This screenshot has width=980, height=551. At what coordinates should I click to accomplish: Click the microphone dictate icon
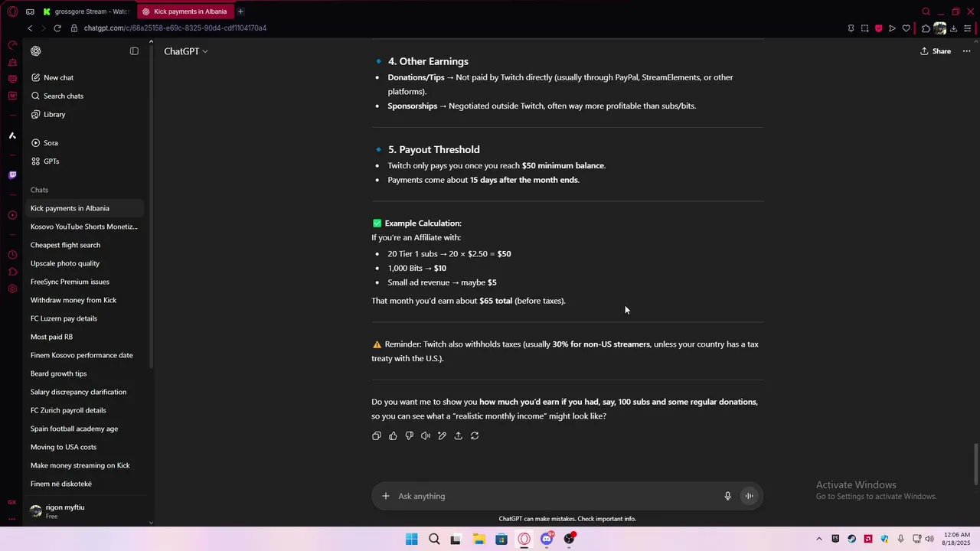coord(728,496)
